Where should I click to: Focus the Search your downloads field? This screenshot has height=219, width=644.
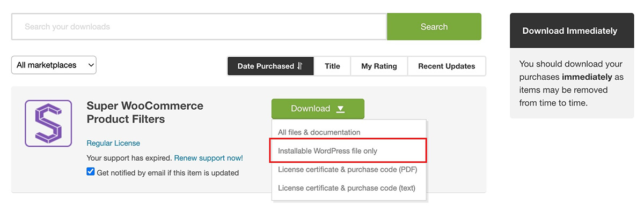pos(199,27)
